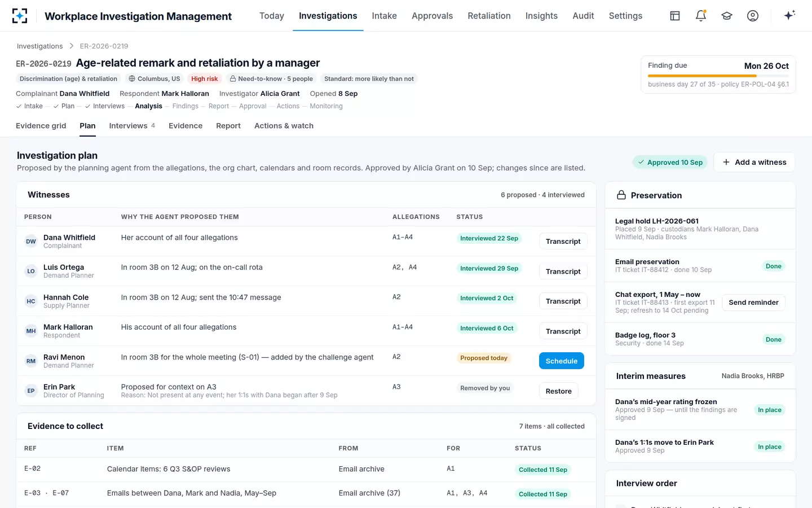Select the Findings stage step
Screen dimensions: 812x508
[x=186, y=106]
